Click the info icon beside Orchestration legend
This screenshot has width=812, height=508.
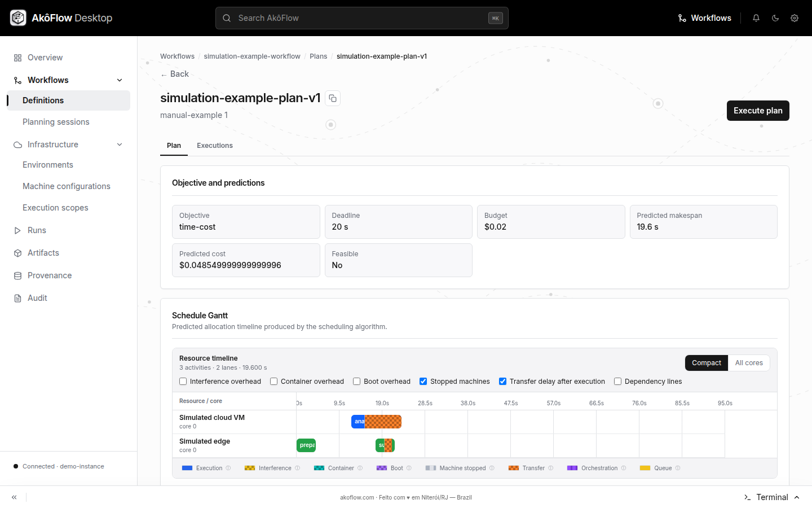[x=624, y=468]
